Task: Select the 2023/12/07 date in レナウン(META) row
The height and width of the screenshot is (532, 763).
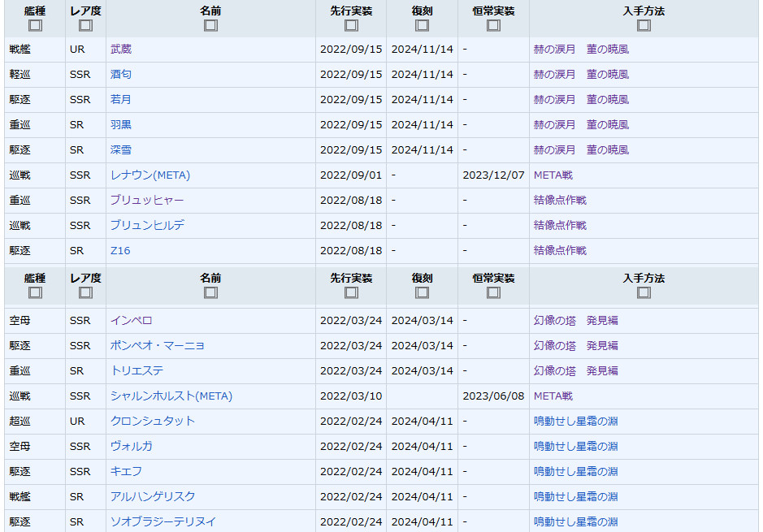Action: click(x=493, y=175)
